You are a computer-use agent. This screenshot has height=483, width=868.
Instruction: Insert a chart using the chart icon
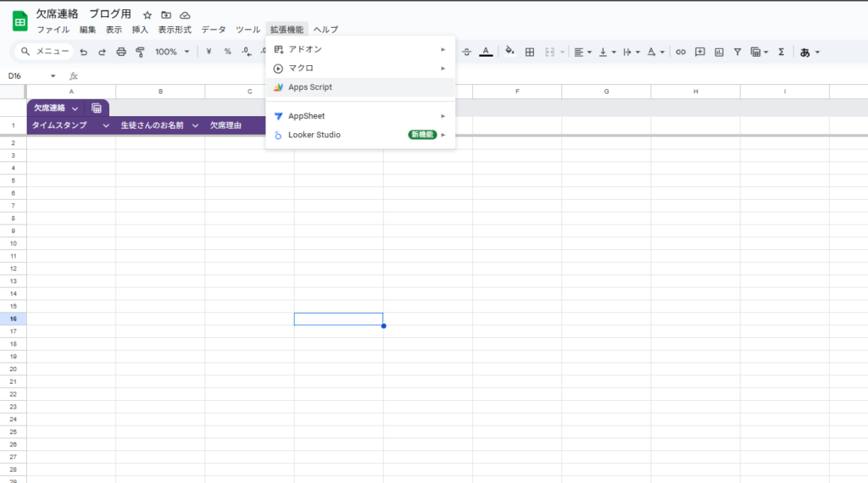(x=719, y=52)
